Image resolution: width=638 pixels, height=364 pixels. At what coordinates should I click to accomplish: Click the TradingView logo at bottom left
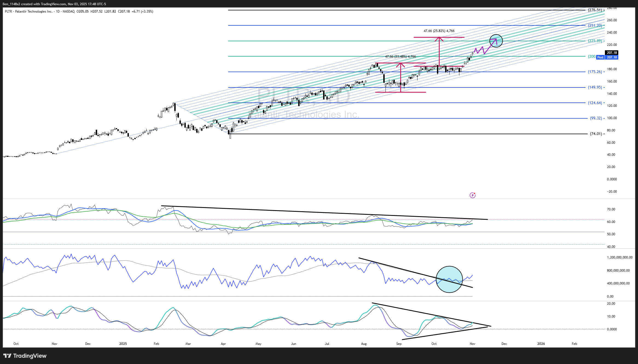tap(25, 356)
